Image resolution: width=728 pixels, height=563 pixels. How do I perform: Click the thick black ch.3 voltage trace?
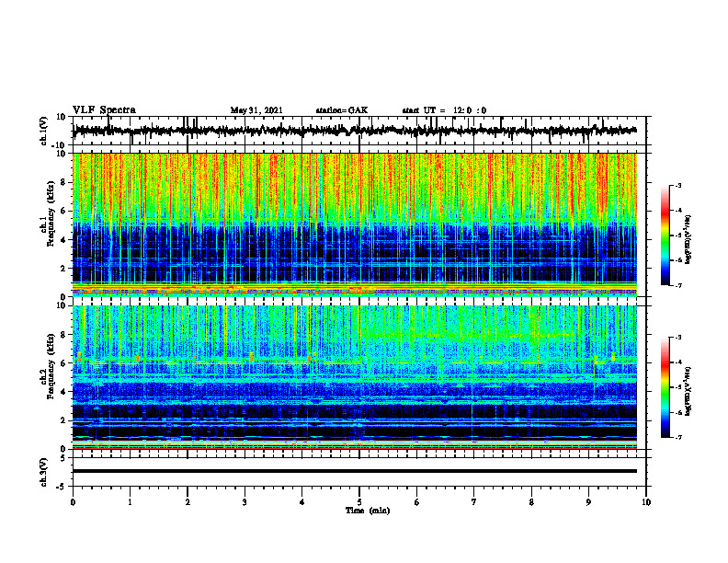tap(355, 471)
